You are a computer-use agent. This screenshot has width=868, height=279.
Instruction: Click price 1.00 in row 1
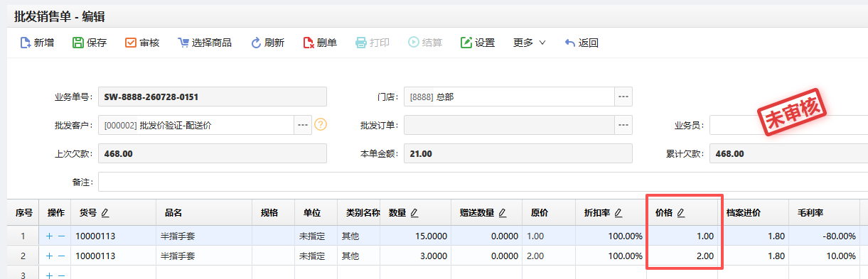click(x=683, y=236)
